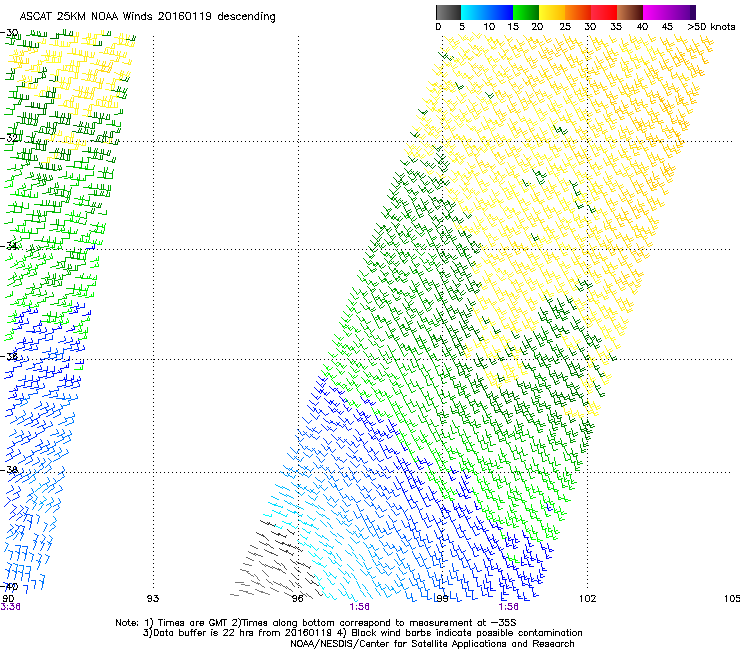
Task: Select the yellow 20-25 knots legend swatch
Action: [552, 12]
